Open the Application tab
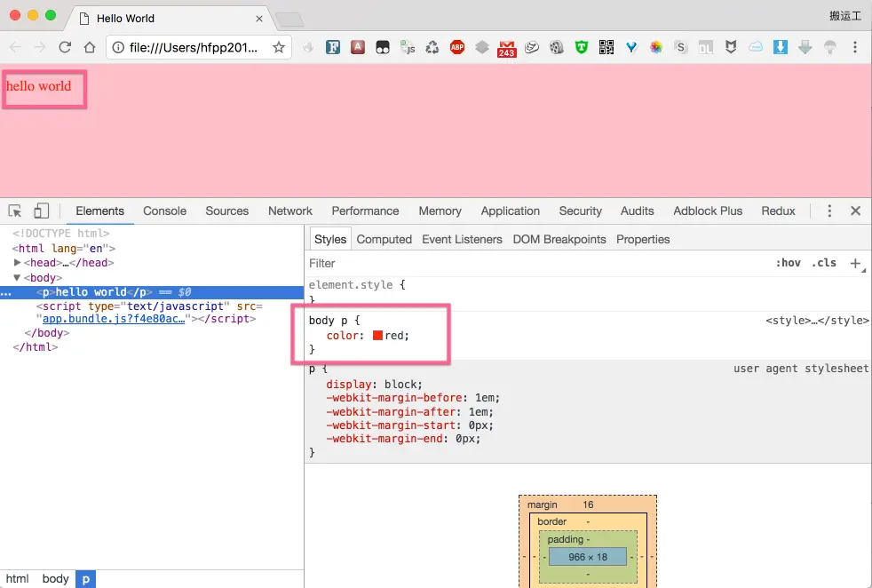 pyautogui.click(x=511, y=211)
